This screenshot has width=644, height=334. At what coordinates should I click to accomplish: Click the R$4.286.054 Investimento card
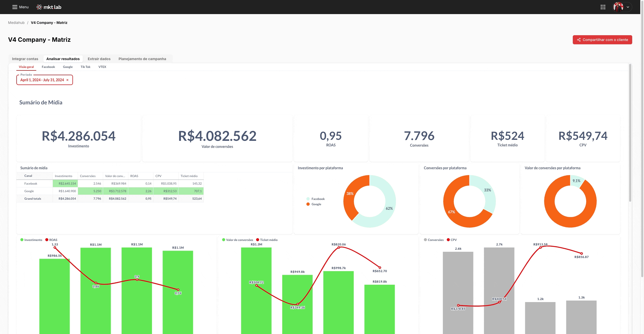pos(78,138)
